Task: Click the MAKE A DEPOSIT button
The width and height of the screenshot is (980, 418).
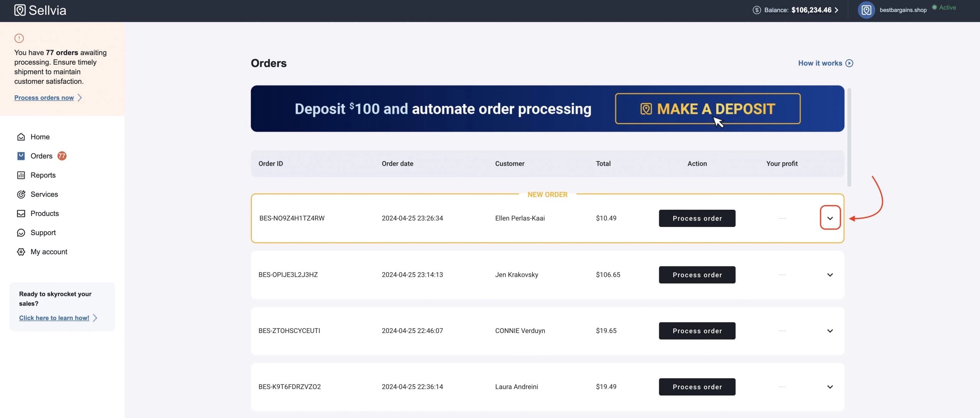Action: click(x=707, y=109)
